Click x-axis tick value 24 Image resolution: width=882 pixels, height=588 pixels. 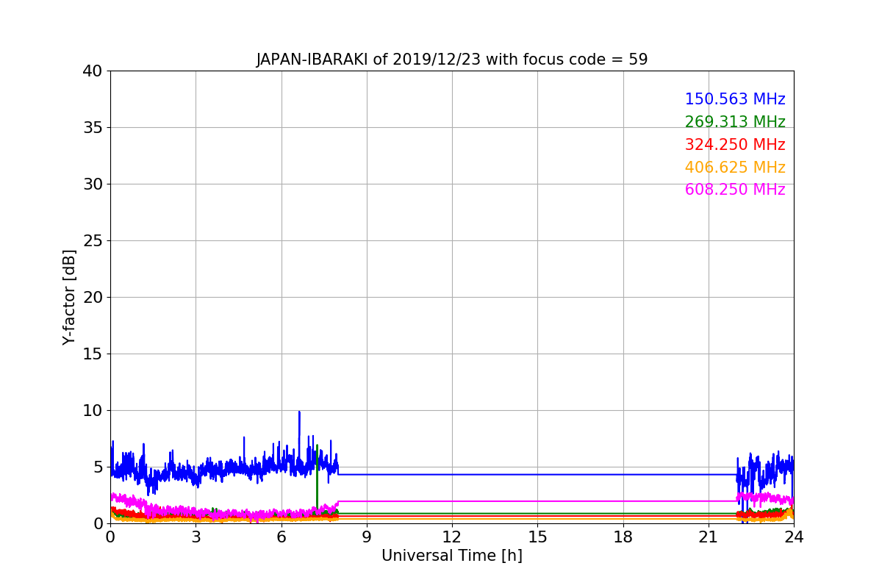coord(794,537)
